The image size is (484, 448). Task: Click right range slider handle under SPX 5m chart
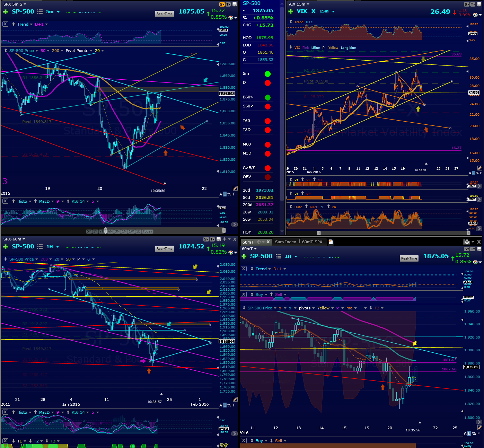click(224, 230)
